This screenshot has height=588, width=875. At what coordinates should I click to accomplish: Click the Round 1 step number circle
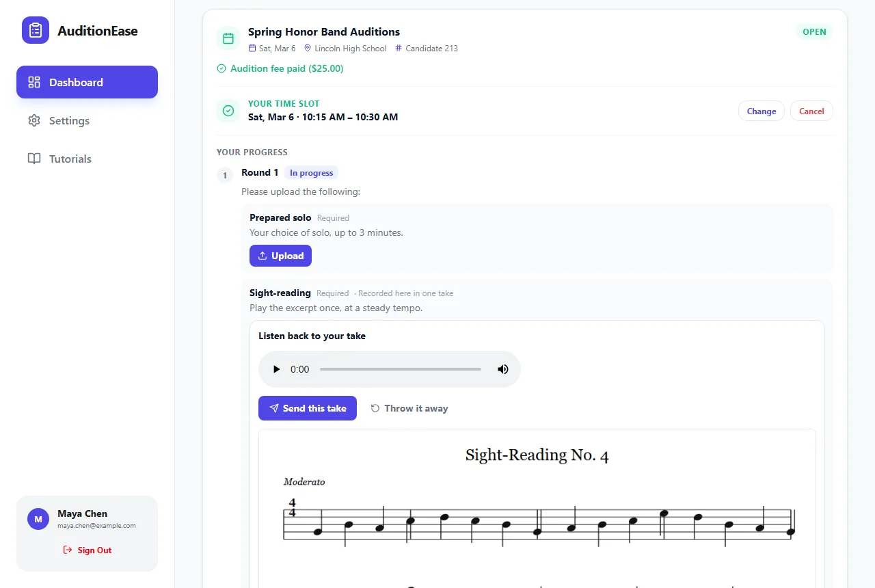[225, 176]
